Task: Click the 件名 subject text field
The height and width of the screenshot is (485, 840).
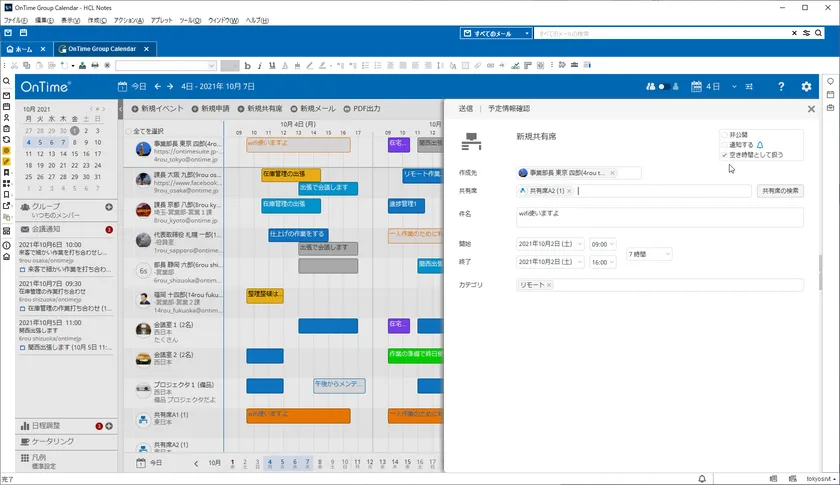Action: pos(660,217)
